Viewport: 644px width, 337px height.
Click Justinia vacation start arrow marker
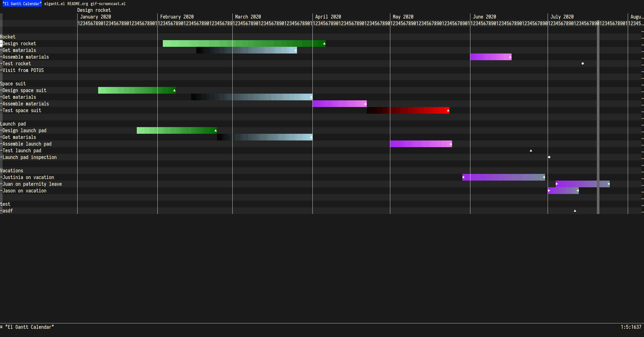463,177
